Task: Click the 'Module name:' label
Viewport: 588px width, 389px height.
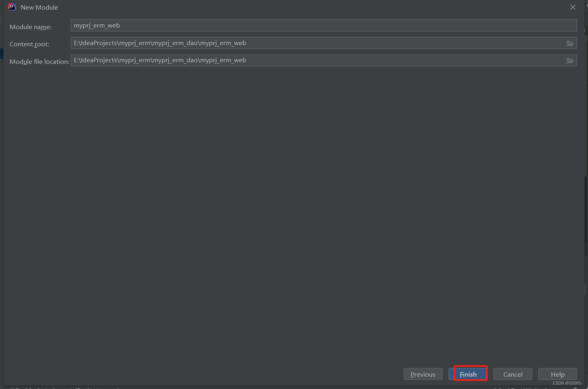Action: (x=31, y=27)
